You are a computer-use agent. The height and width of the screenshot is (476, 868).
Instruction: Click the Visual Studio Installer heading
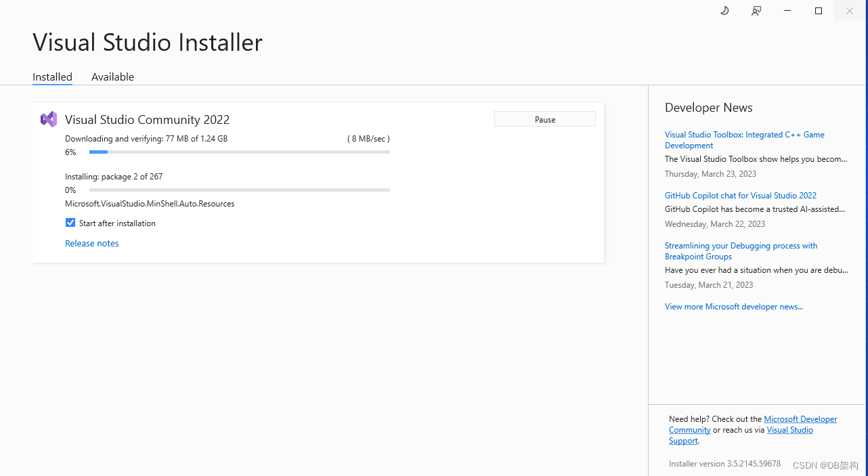click(x=148, y=43)
